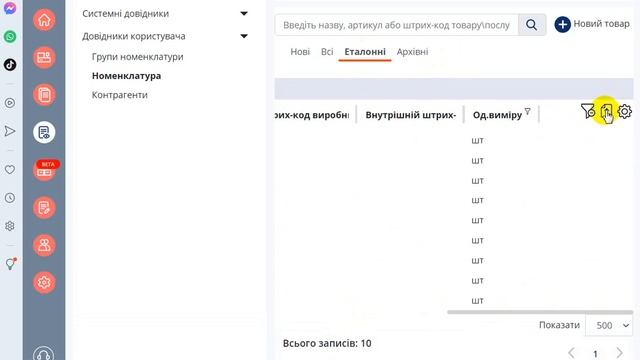
Task: Switch to the Нові tab
Action: tap(300, 52)
